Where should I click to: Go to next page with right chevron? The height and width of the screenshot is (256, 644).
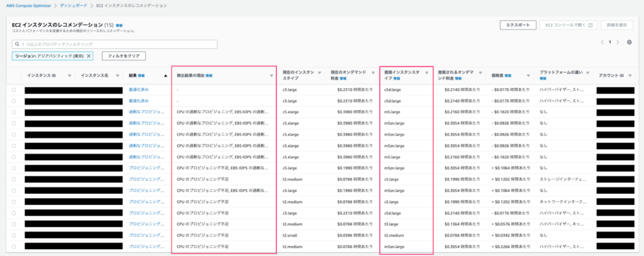(618, 42)
